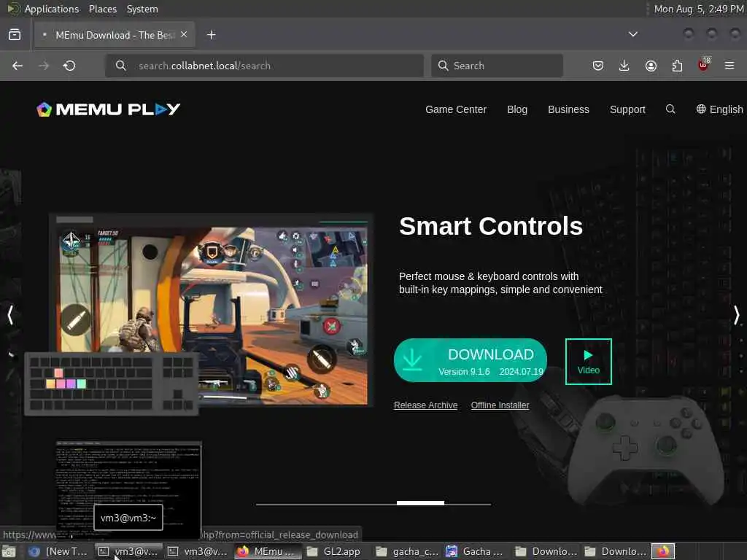747x560 pixels.
Task: Open the Places menu
Action: (103, 9)
